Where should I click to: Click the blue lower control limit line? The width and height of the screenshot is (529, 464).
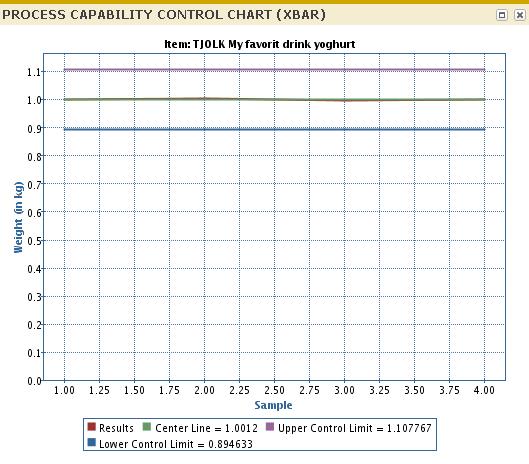tap(274, 129)
